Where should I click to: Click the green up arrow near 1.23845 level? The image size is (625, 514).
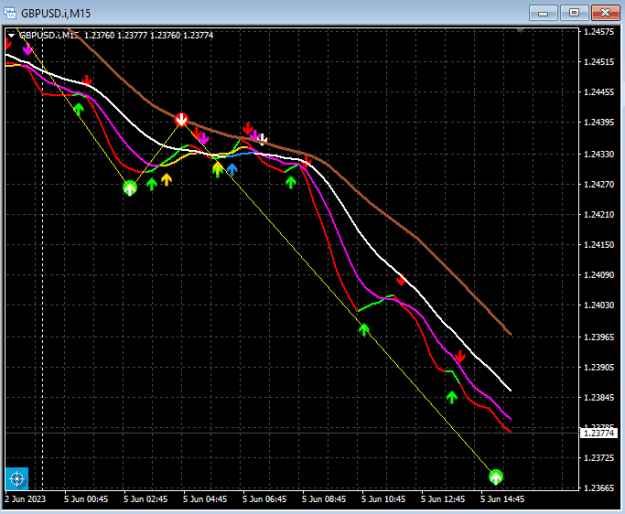452,397
